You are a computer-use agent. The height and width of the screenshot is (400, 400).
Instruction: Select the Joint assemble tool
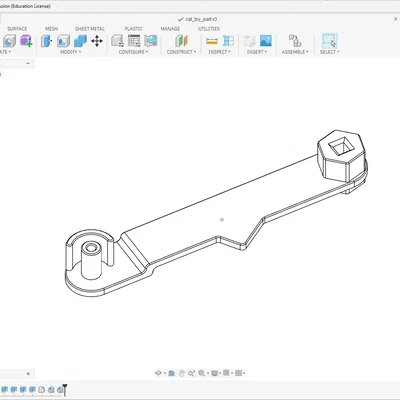(x=295, y=41)
